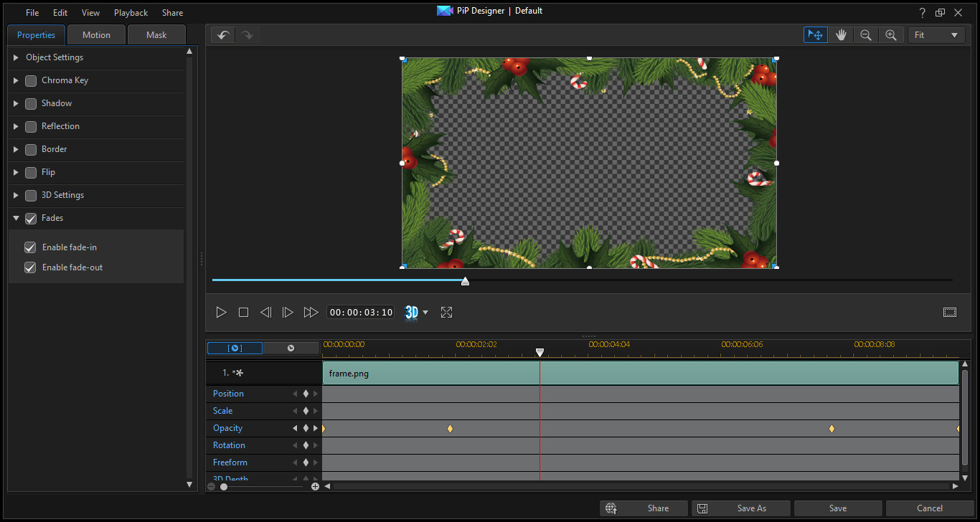This screenshot has width=980, height=522.
Task: Click the Cancel button
Action: click(x=930, y=508)
